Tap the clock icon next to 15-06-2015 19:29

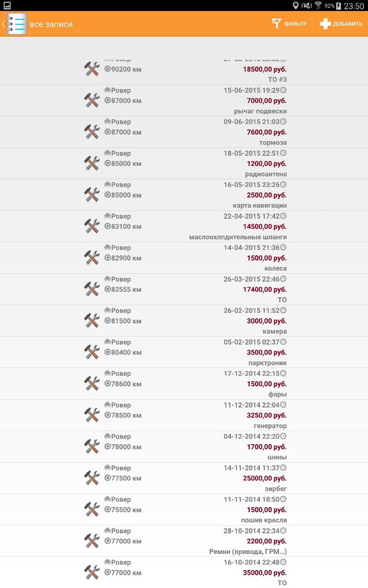click(x=283, y=90)
